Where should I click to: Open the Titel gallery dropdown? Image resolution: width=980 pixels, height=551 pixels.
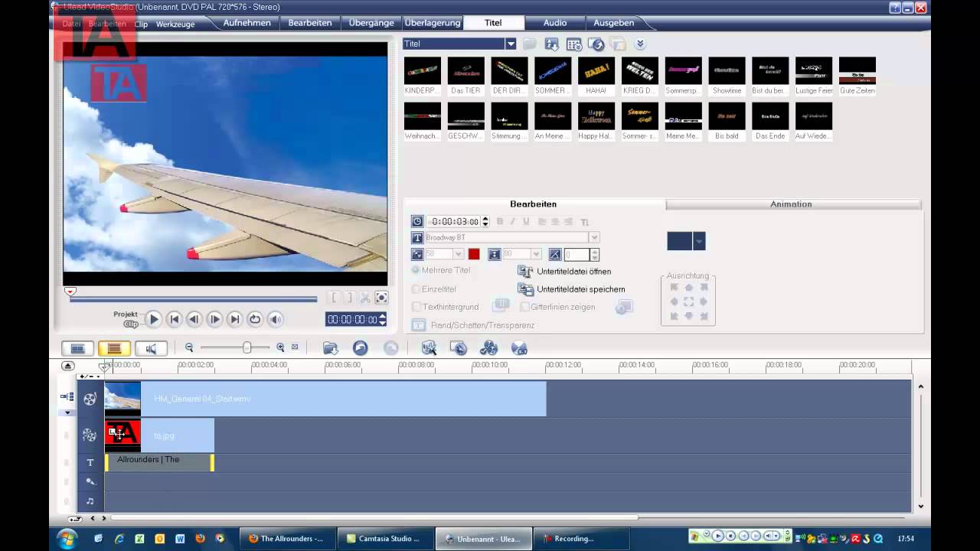[511, 44]
